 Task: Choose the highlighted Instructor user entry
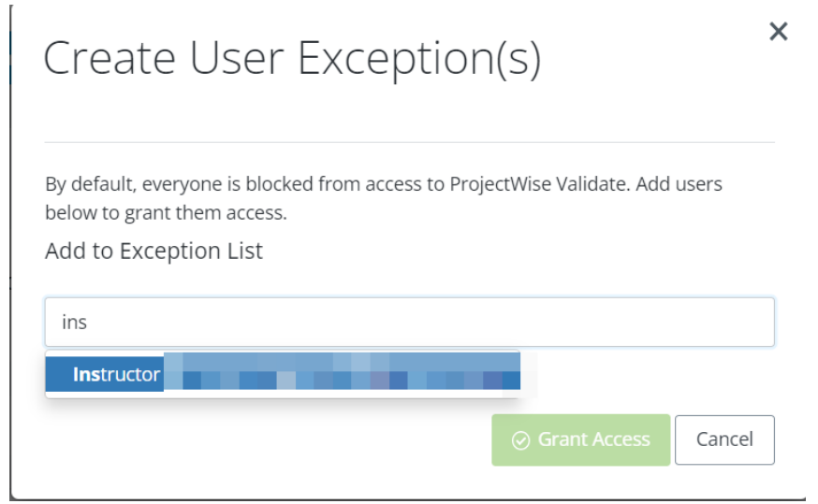tap(116, 374)
